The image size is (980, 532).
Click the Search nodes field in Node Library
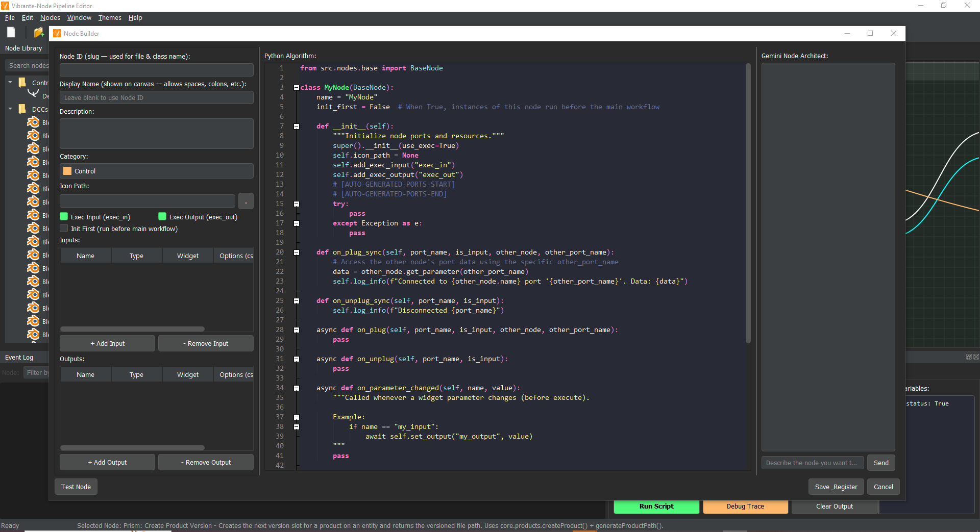[27, 65]
